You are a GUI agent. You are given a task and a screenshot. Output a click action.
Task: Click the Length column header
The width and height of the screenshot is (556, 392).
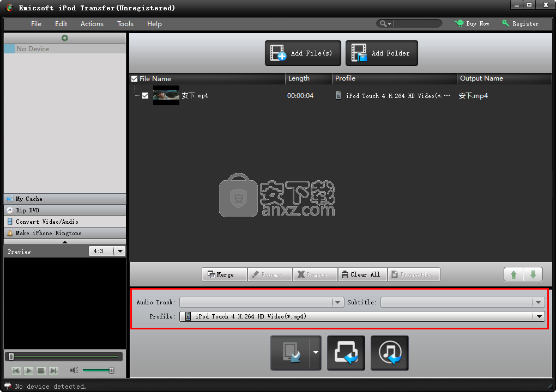click(309, 78)
